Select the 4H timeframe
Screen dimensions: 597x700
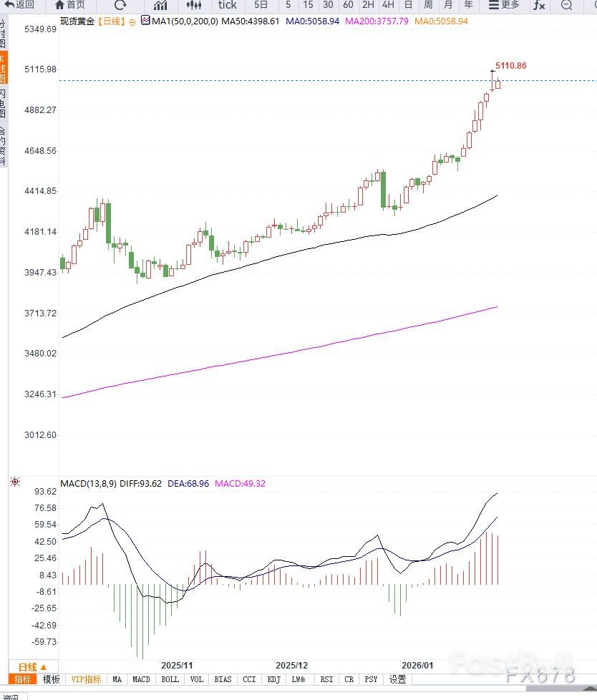(x=388, y=5)
